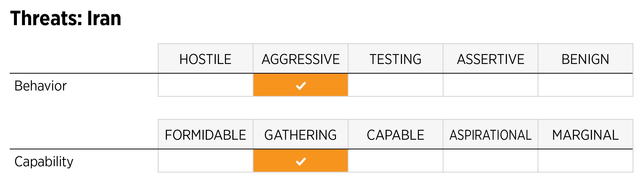Image resolution: width=644 pixels, height=182 pixels.
Task: Click the checkmark under GATHERING
Action: [301, 161]
